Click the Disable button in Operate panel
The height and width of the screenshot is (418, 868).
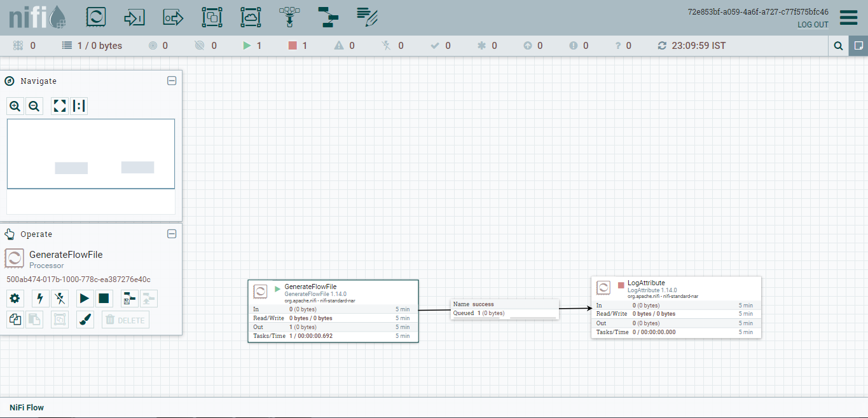coord(60,299)
